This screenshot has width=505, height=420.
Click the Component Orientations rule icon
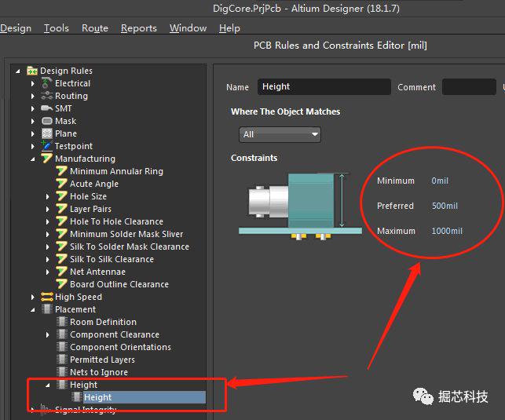pyautogui.click(x=62, y=347)
